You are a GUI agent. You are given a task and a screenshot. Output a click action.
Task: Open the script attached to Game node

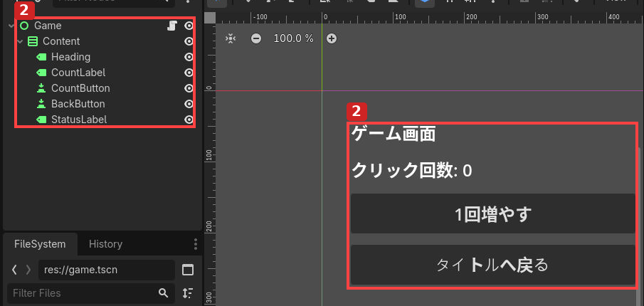click(172, 26)
